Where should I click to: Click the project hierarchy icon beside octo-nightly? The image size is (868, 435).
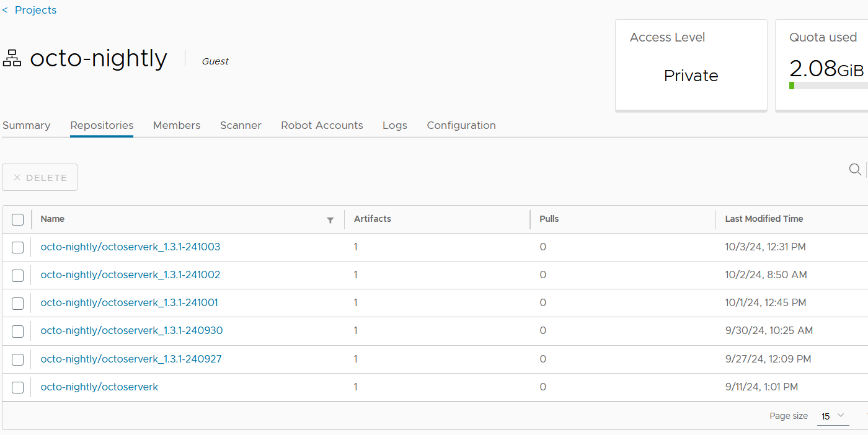point(12,59)
